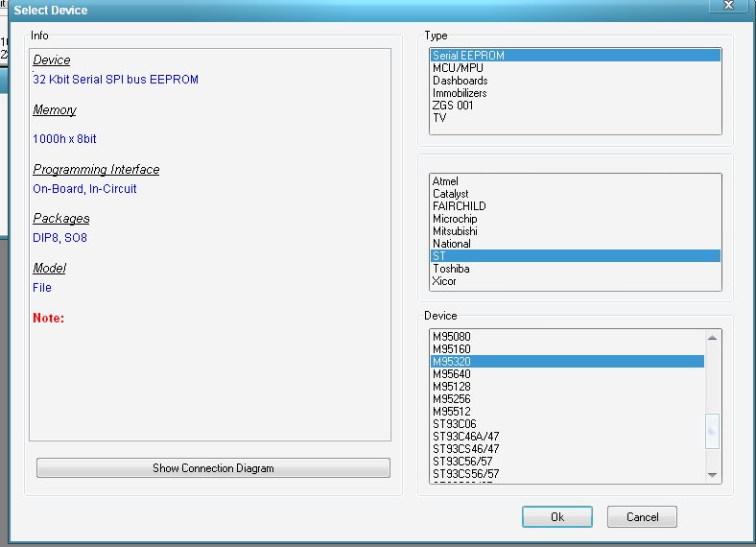Click Show Connection Diagram button
This screenshot has width=756, height=547.
pos(213,468)
